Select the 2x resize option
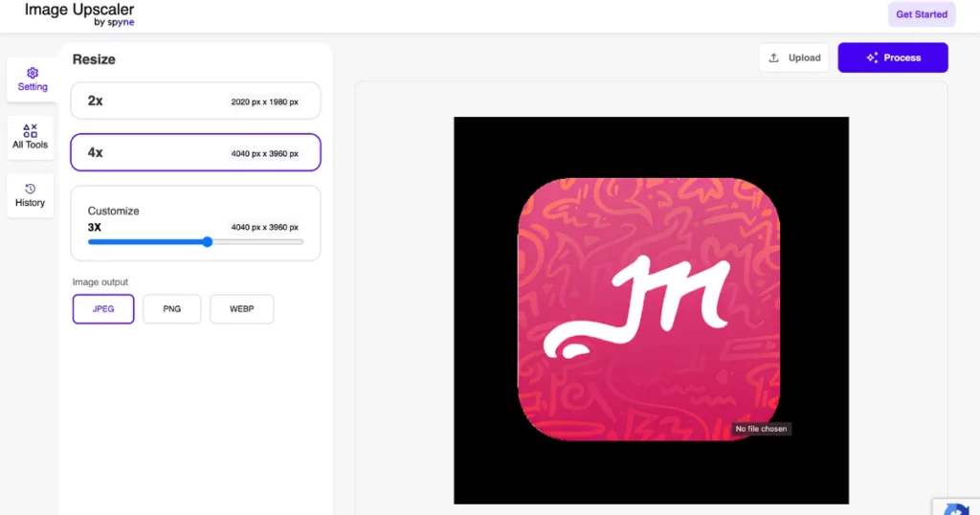Viewport: 980px width, 515px height. tap(195, 101)
